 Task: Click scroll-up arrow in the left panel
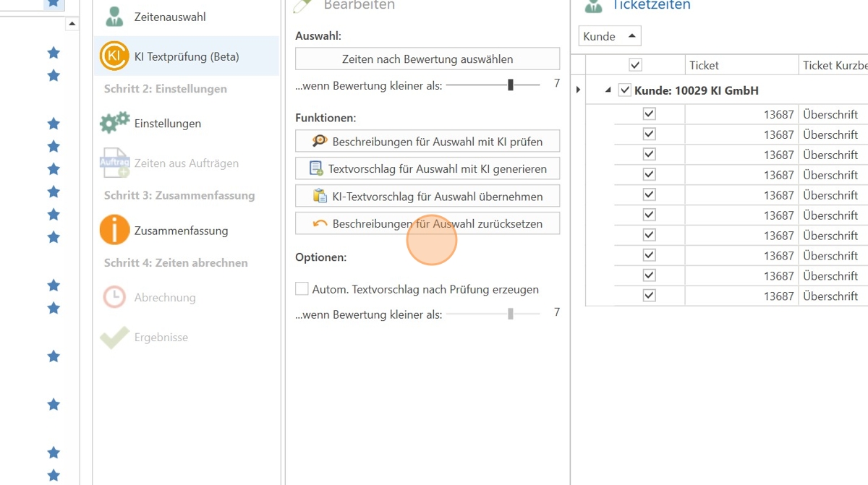72,24
